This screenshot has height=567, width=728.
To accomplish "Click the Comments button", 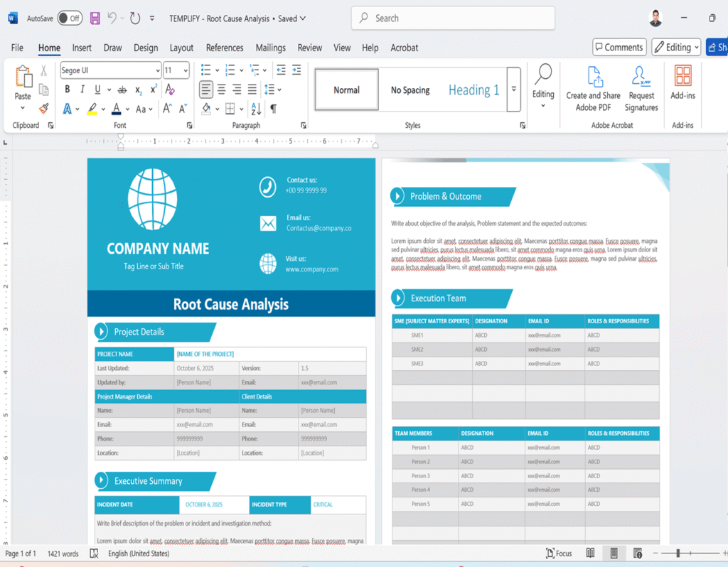I will (619, 48).
